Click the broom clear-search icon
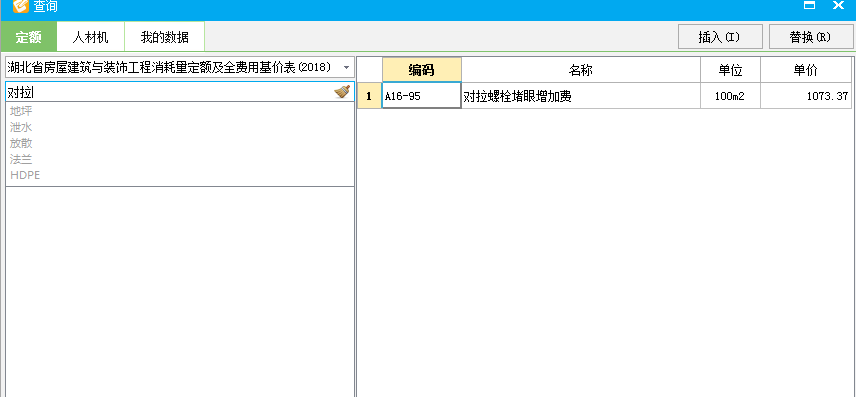The width and height of the screenshot is (856, 397). coord(342,92)
